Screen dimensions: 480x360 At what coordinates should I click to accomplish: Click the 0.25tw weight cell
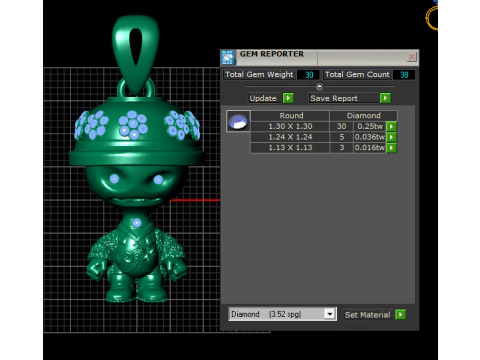pos(370,126)
